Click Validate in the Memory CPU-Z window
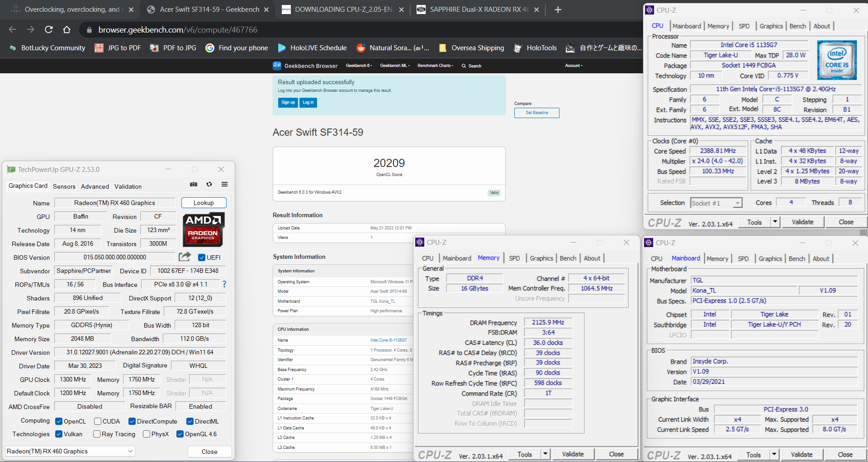The height and width of the screenshot is (462, 868). [573, 454]
